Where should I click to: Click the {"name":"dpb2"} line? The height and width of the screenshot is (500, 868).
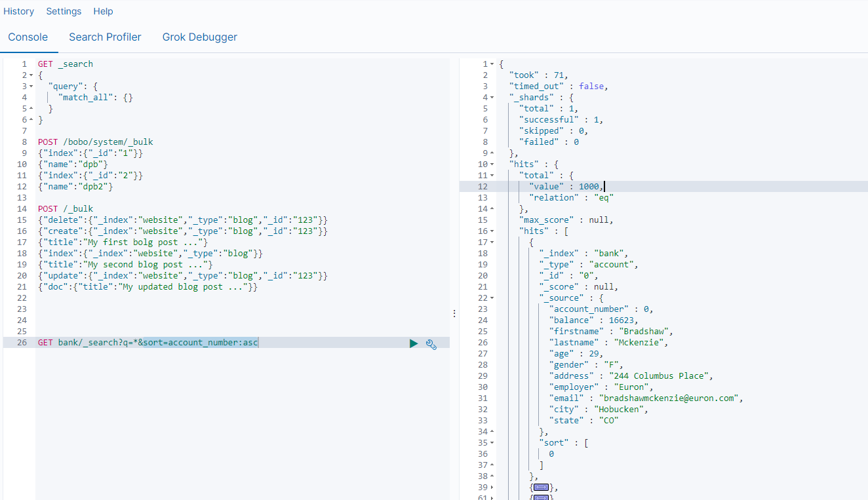click(x=75, y=187)
